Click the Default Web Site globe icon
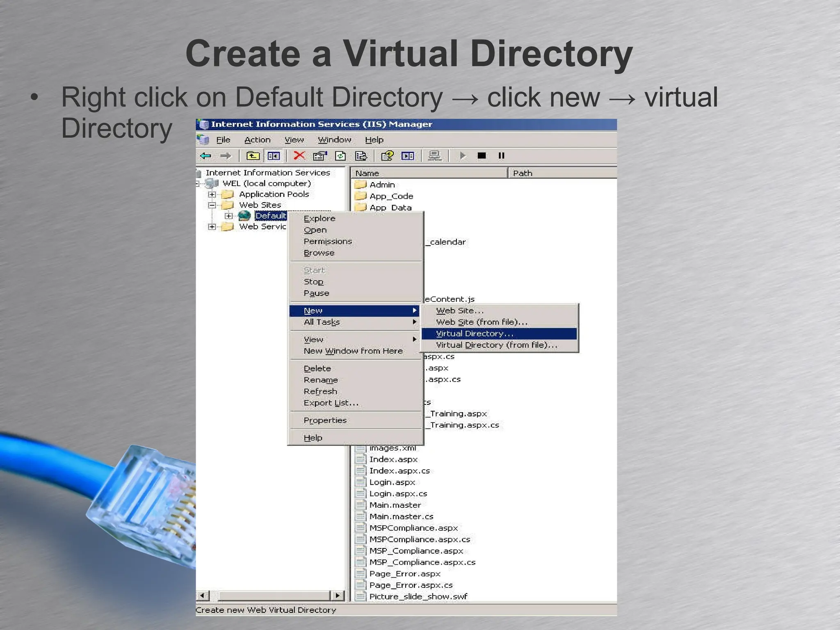 click(x=244, y=215)
